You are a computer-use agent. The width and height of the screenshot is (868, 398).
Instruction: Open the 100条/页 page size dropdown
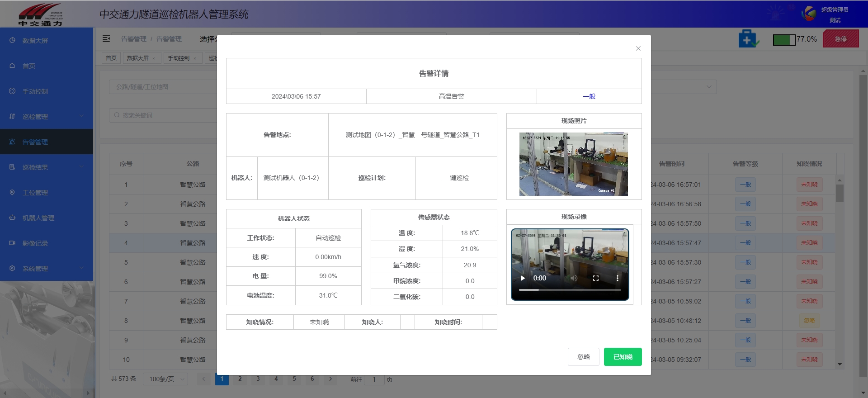tap(165, 379)
